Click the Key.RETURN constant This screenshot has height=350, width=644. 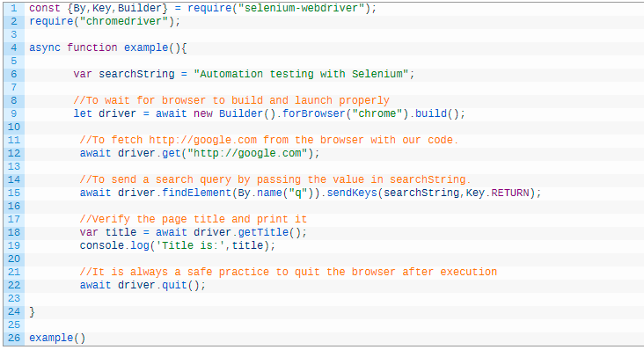coord(497,193)
